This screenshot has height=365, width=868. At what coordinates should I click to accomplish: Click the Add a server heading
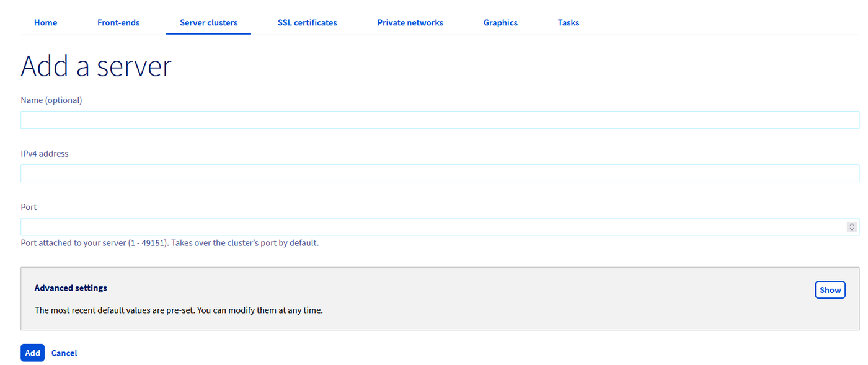(95, 66)
